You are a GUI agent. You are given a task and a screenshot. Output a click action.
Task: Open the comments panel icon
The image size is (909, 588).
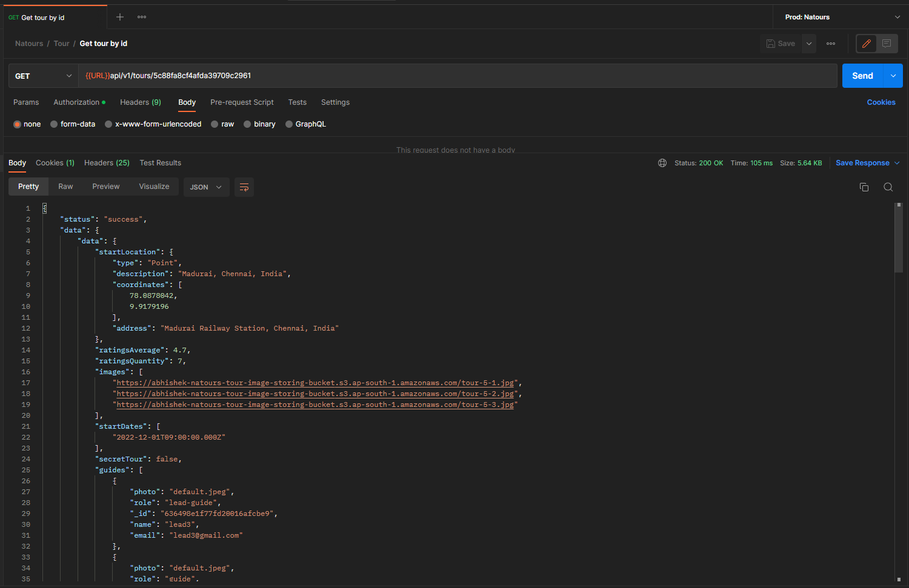(887, 43)
